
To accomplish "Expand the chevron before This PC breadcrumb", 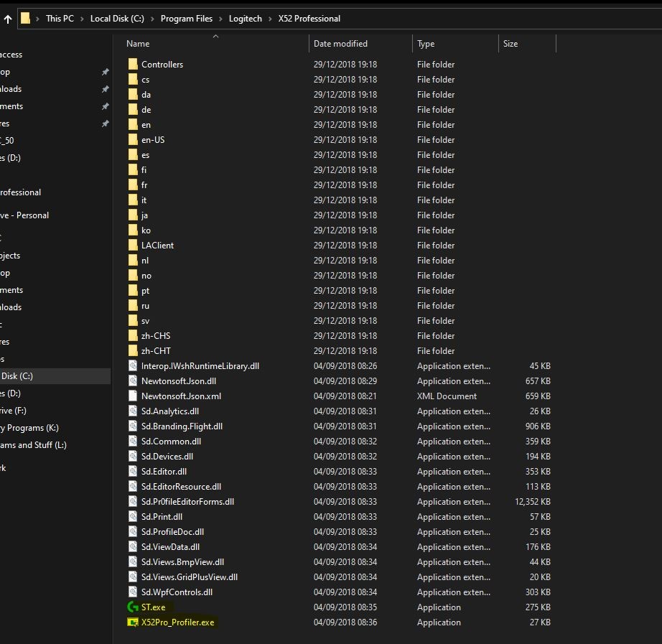I will coord(37,19).
